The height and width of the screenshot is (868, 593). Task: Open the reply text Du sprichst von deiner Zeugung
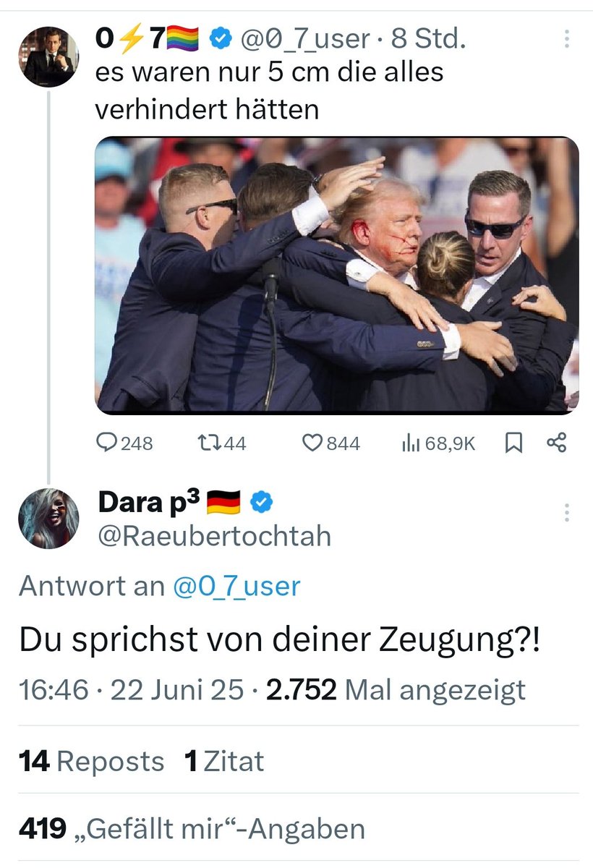[278, 640]
